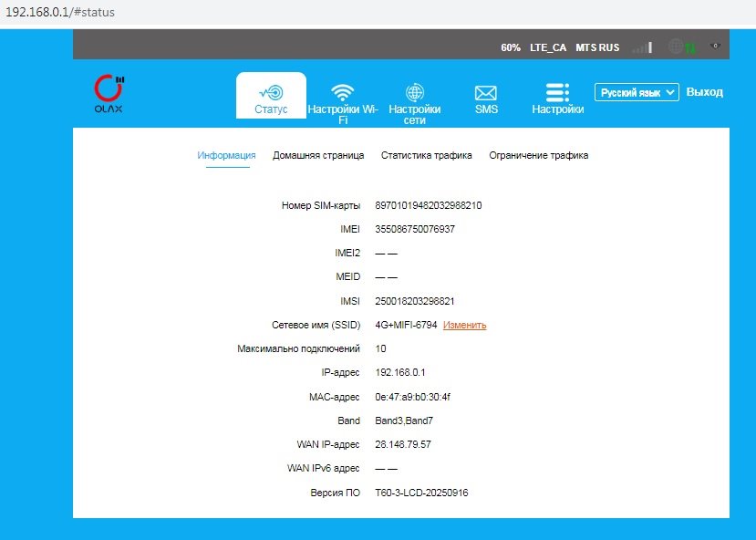The width and height of the screenshot is (756, 540).
Task: Click the internet connection globe status icon
Action: [x=677, y=47]
